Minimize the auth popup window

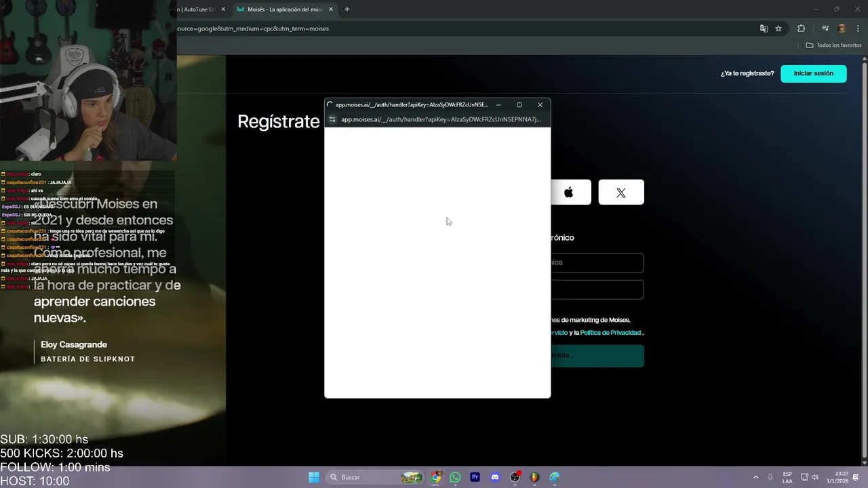click(498, 105)
